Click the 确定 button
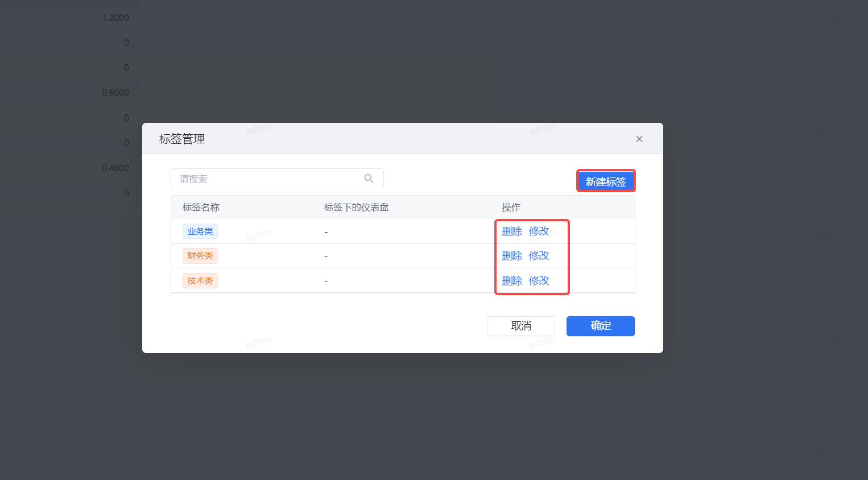Image resolution: width=868 pixels, height=480 pixels. click(x=601, y=326)
